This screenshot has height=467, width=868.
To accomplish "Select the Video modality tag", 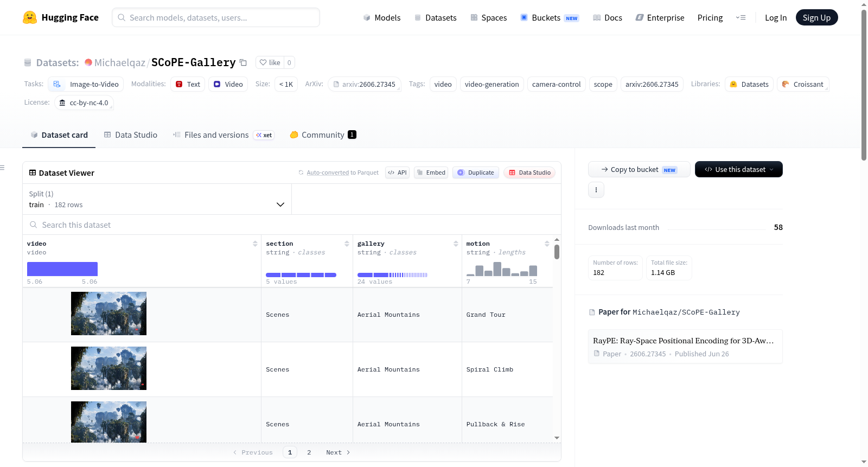I will click(228, 84).
